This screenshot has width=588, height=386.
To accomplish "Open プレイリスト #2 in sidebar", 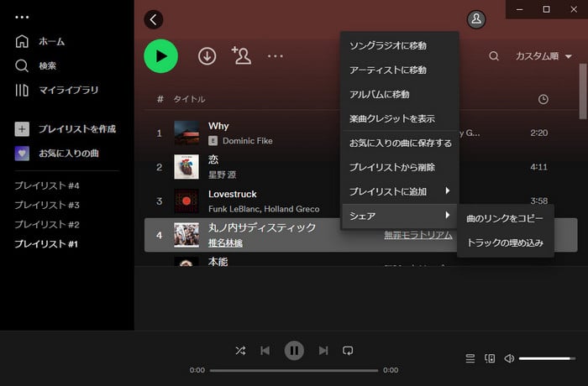I will (47, 225).
